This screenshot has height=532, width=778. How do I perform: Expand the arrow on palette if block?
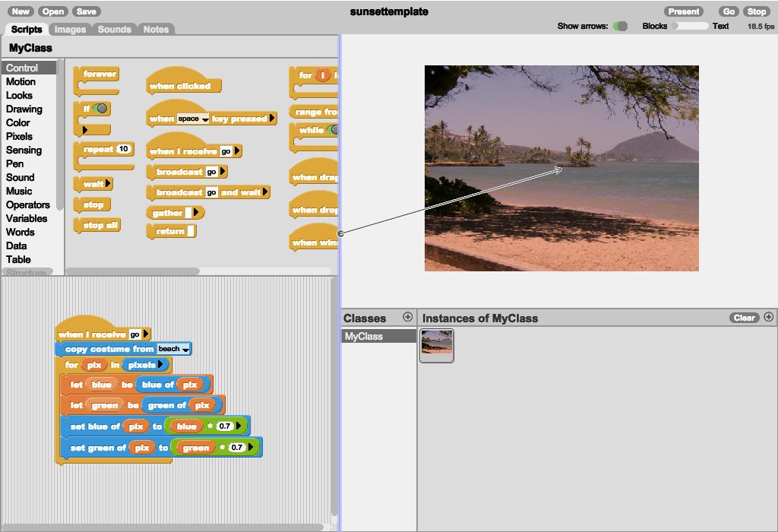pyautogui.click(x=85, y=129)
